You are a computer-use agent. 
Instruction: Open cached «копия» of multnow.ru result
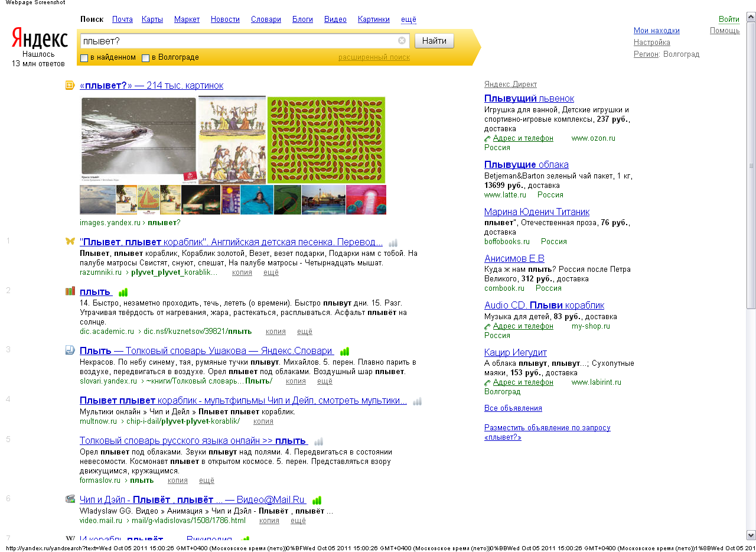click(x=263, y=421)
